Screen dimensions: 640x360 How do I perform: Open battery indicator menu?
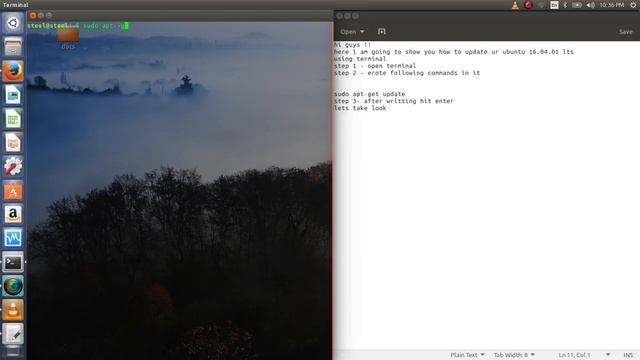tap(577, 5)
